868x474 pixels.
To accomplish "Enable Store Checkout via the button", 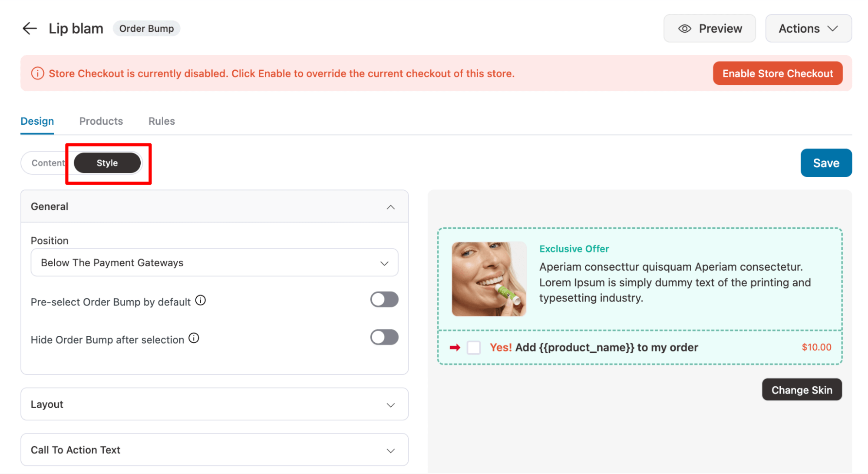I will point(779,73).
